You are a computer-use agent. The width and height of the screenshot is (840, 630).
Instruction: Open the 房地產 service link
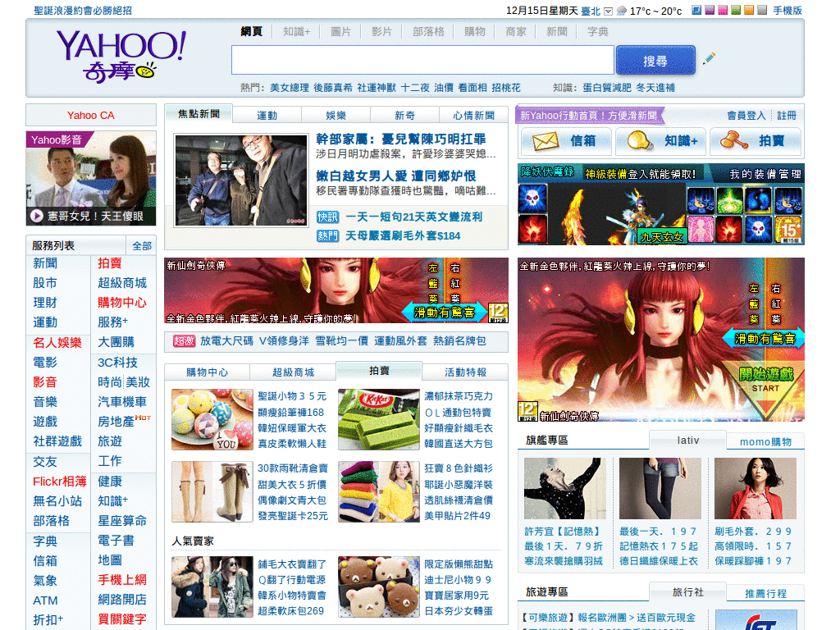116,422
